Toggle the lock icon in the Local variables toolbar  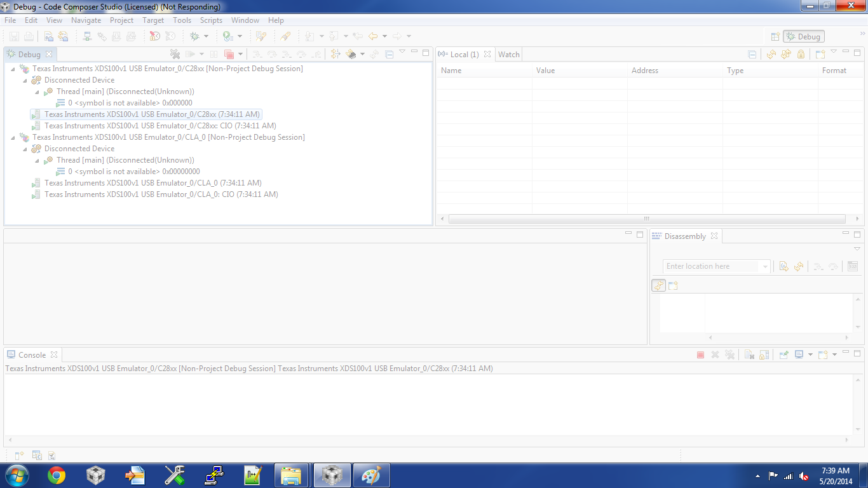point(801,54)
